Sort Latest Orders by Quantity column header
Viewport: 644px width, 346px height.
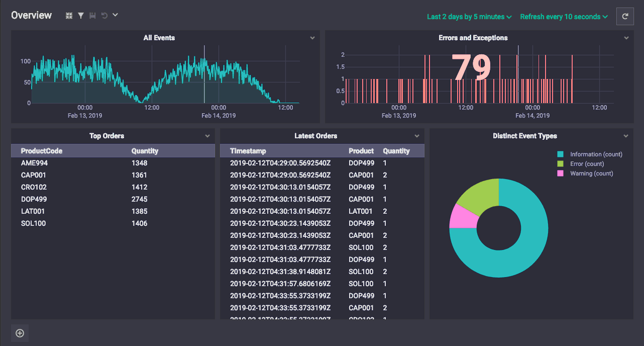click(x=396, y=151)
